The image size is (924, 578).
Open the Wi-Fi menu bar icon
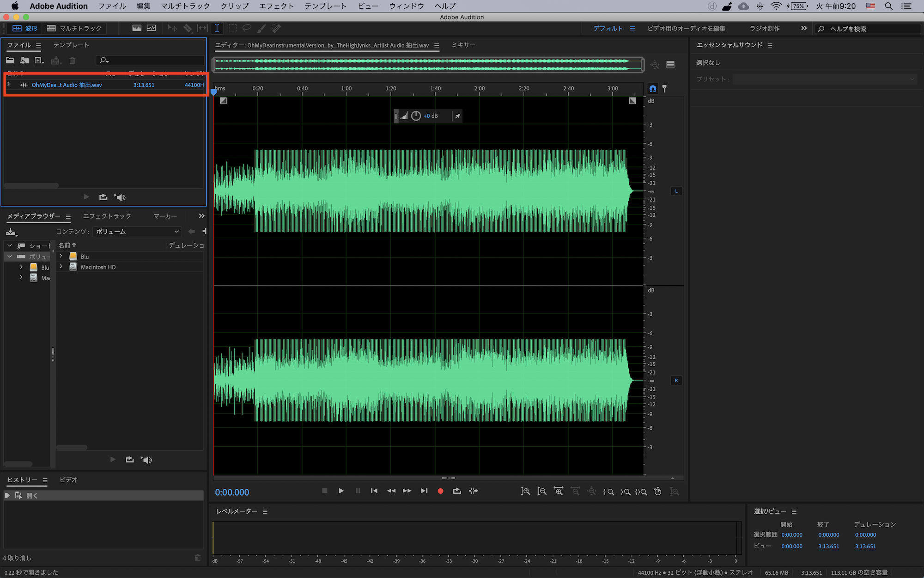pyautogui.click(x=776, y=6)
